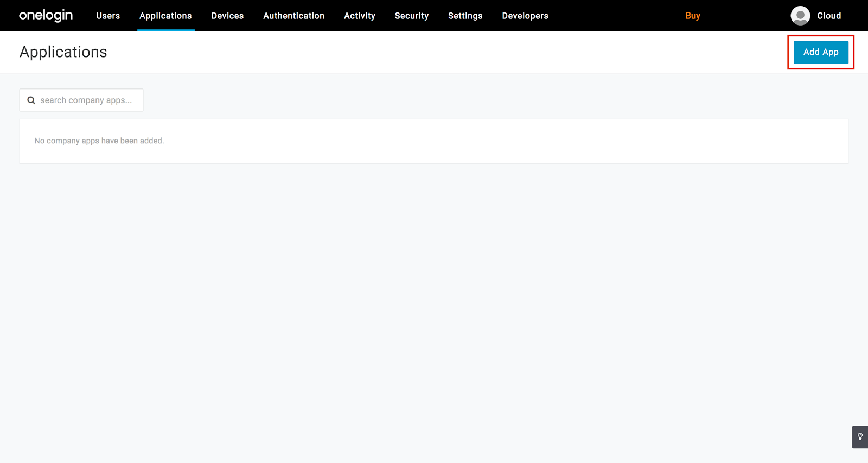Open the Authentication menu
This screenshot has height=463, width=868.
pos(293,16)
